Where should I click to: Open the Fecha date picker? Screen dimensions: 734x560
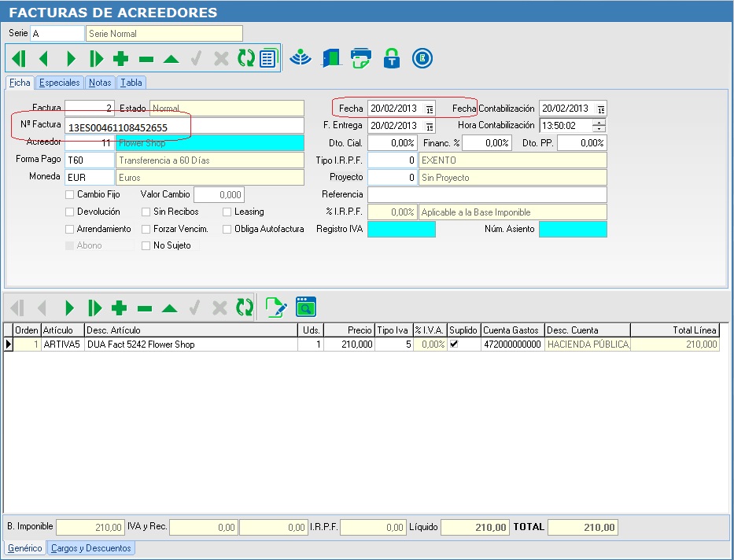[x=430, y=109]
